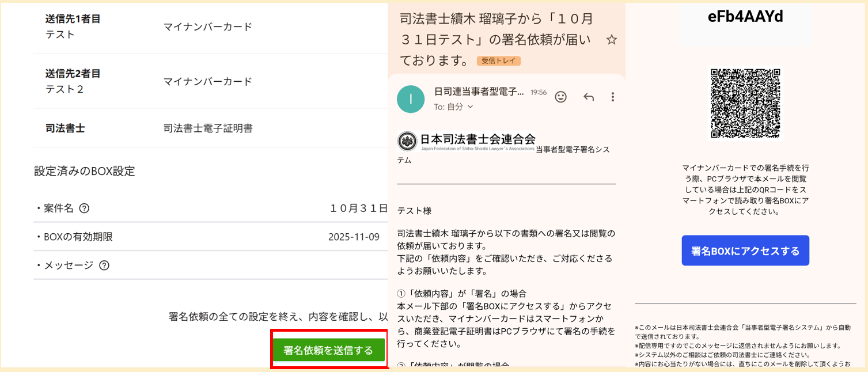The height and width of the screenshot is (372, 868).
Task: Click the QR code image
Action: point(745,103)
